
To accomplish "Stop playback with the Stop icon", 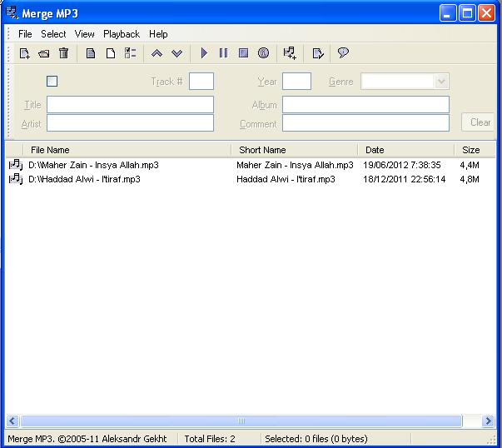I will 243,52.
